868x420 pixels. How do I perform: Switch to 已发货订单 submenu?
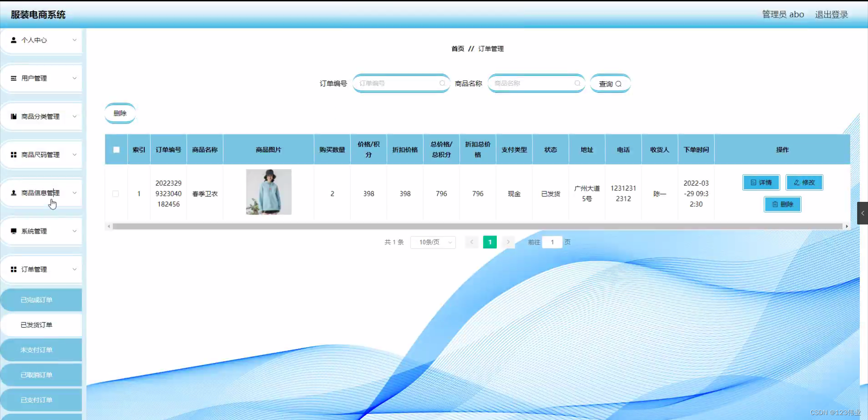37,325
